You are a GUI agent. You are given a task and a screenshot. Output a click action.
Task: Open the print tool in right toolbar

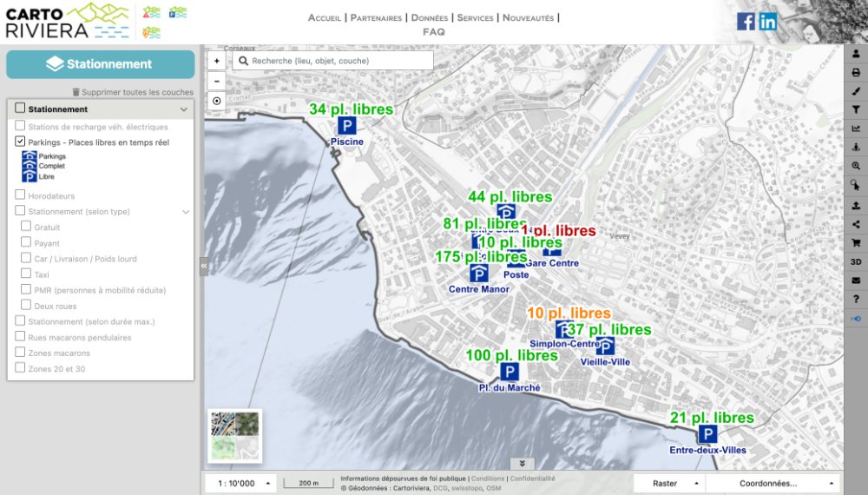point(856,72)
